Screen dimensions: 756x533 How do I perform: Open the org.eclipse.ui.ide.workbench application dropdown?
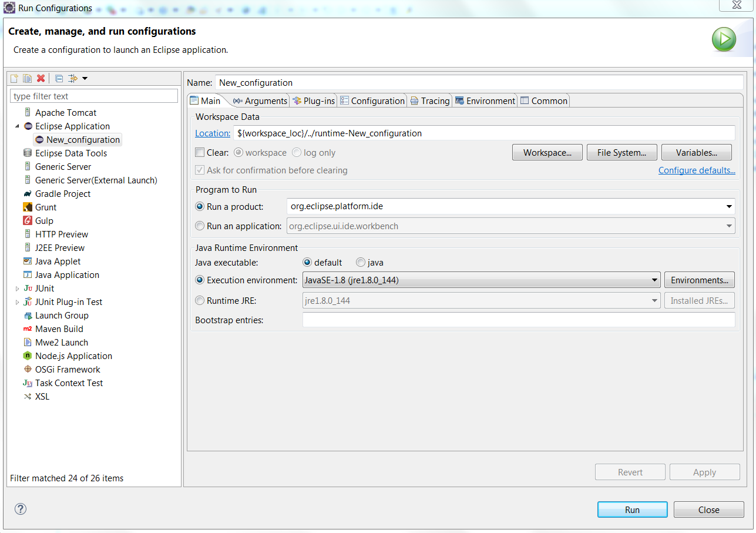pyautogui.click(x=729, y=226)
